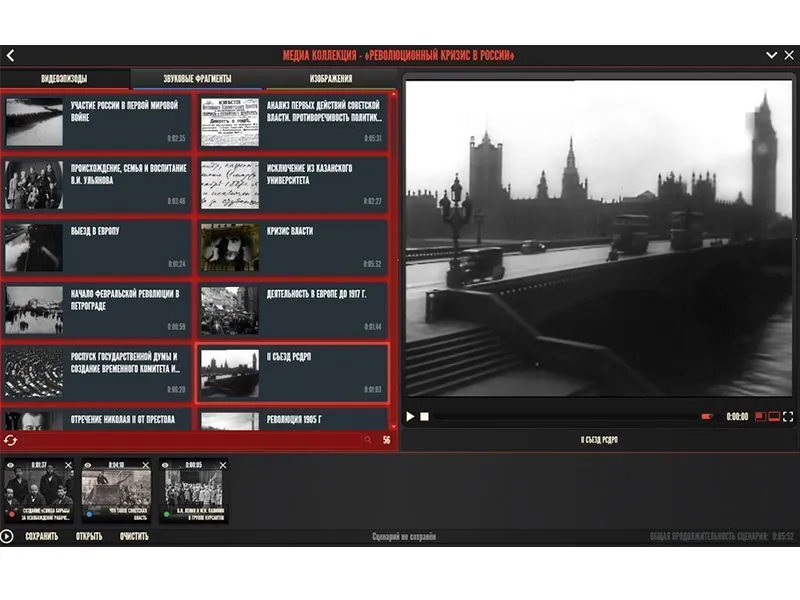Screen dimensions: 800x600
Task: Remove the third clip from the scenario strip
Action: tap(223, 465)
